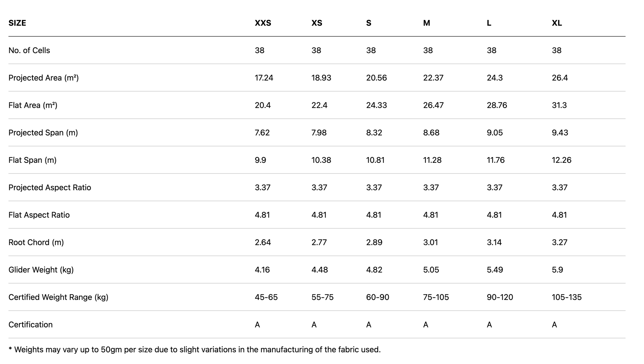Screen dimensions: 644x364
Task: Select the XXS size column header
Action: point(263,23)
